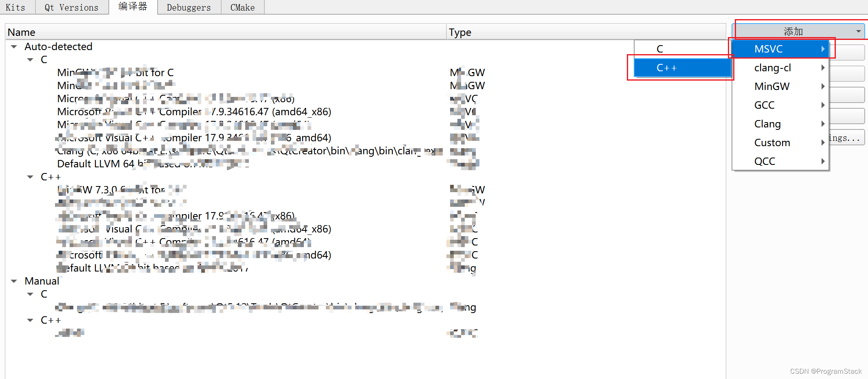Collapse the Auto-detected C++ compiler group
This screenshot has width=868, height=379.
30,177
